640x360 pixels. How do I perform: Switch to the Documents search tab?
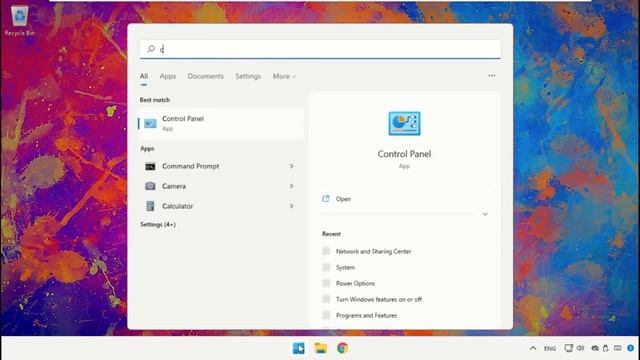pos(205,76)
